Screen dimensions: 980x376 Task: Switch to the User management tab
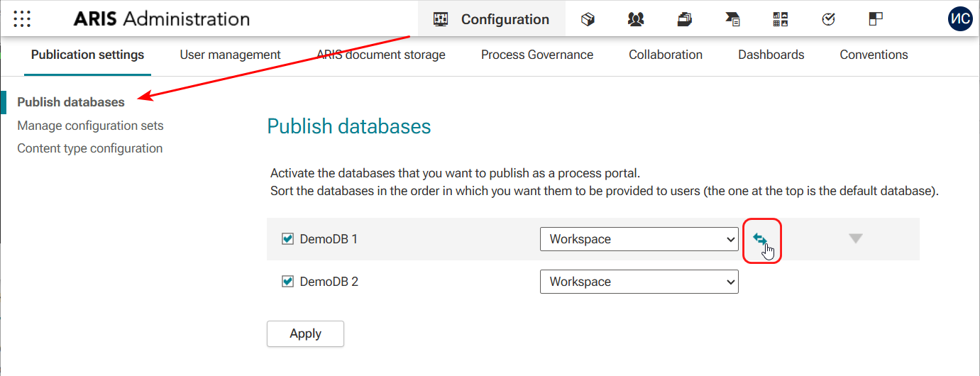click(x=230, y=55)
